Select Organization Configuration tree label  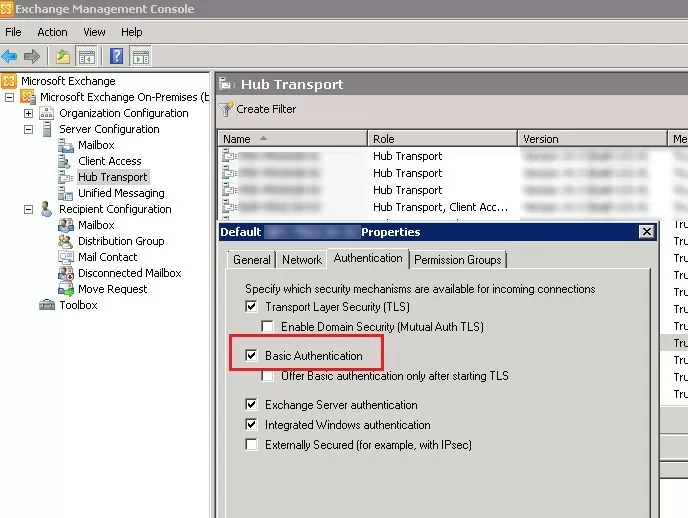[x=124, y=113]
